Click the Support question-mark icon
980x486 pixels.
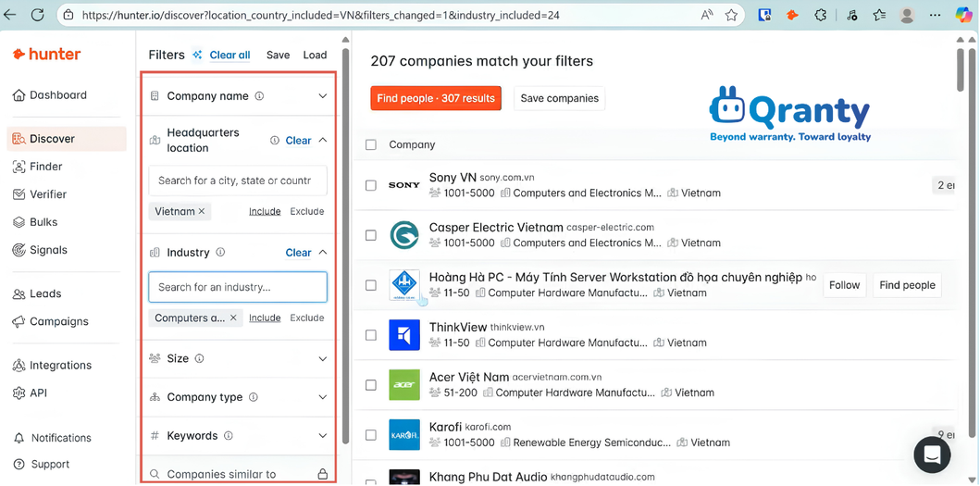point(19,464)
